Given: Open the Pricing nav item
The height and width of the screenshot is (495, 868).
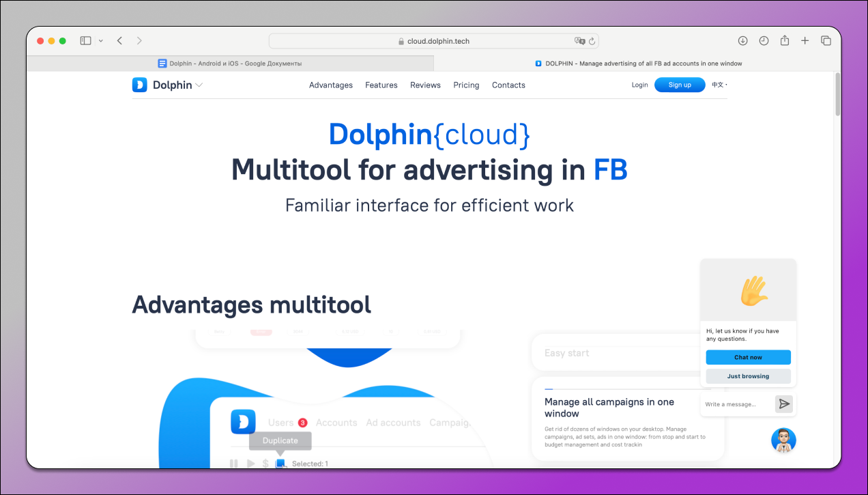Looking at the screenshot, I should coord(466,85).
